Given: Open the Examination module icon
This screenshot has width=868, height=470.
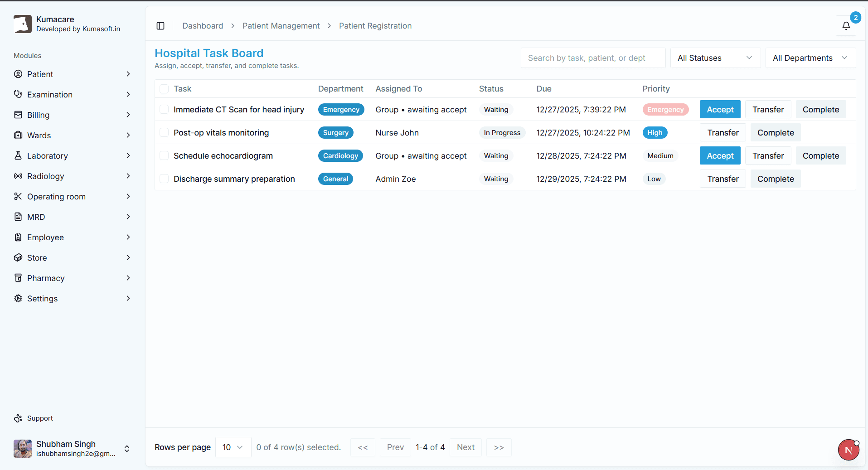Looking at the screenshot, I should pyautogui.click(x=18, y=94).
